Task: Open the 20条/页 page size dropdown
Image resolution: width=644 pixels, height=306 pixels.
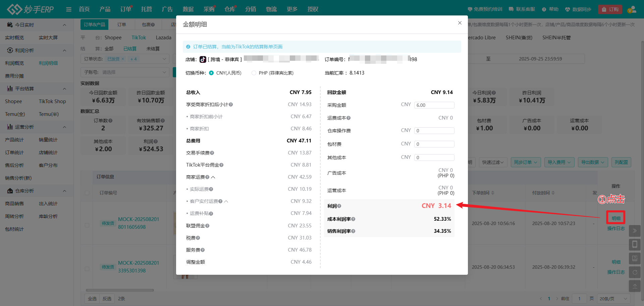Action: [613, 299]
